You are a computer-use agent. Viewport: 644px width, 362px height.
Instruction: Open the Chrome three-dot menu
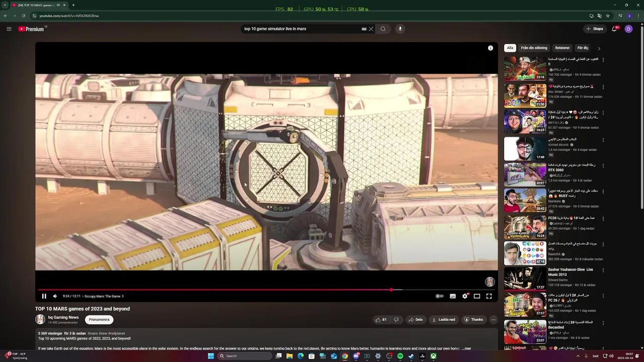click(x=638, y=16)
